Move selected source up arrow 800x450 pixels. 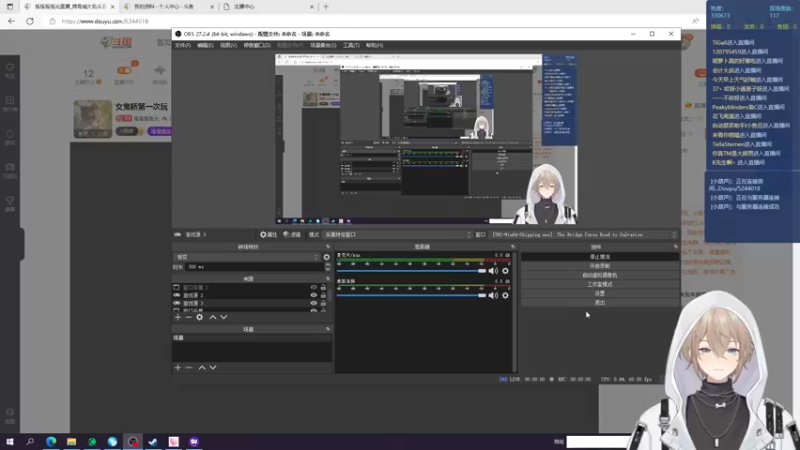[x=213, y=317]
